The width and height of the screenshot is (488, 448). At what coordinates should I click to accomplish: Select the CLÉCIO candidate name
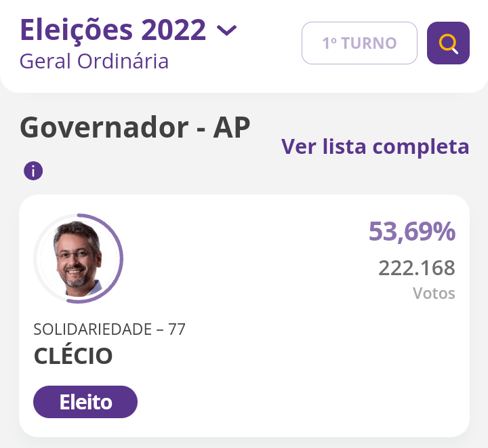[x=73, y=356]
